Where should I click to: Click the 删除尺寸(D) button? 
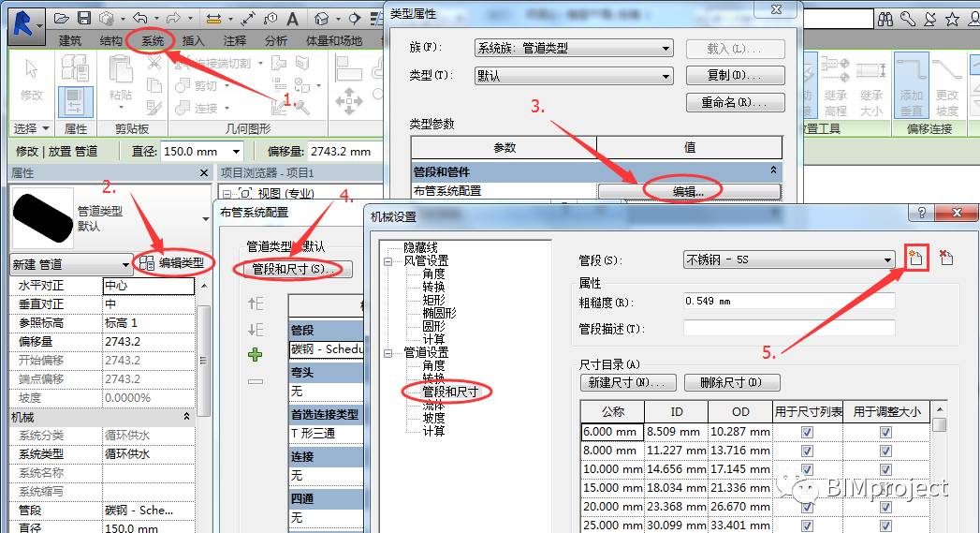pyautogui.click(x=732, y=382)
